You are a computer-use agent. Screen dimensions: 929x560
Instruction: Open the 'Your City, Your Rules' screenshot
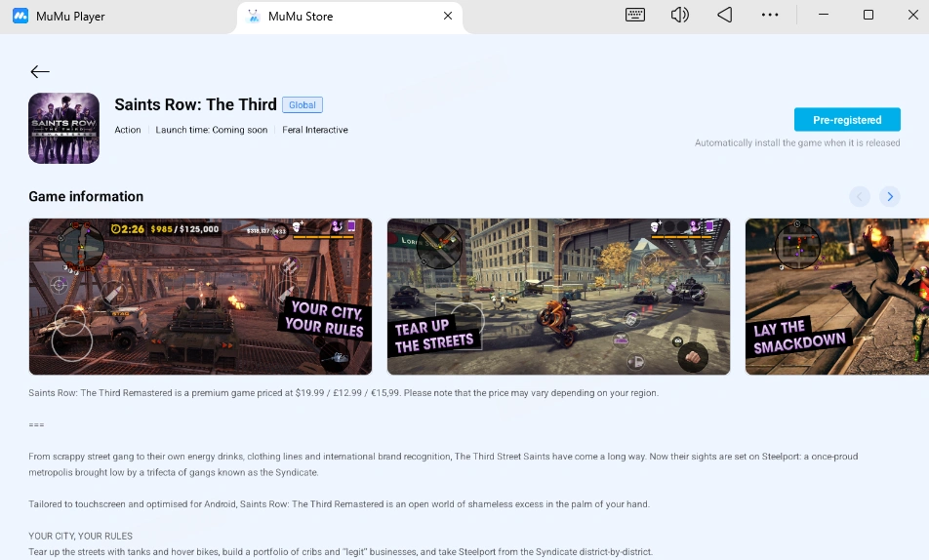tap(200, 297)
